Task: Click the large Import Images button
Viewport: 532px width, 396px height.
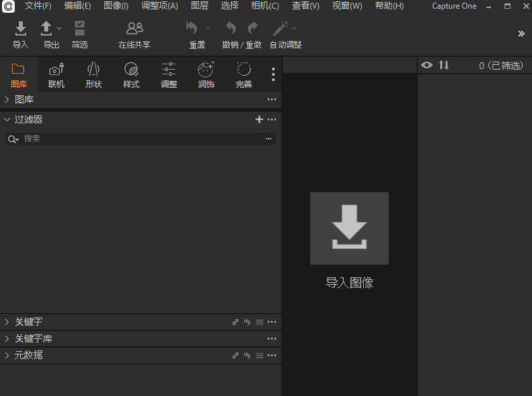Action: (x=350, y=228)
